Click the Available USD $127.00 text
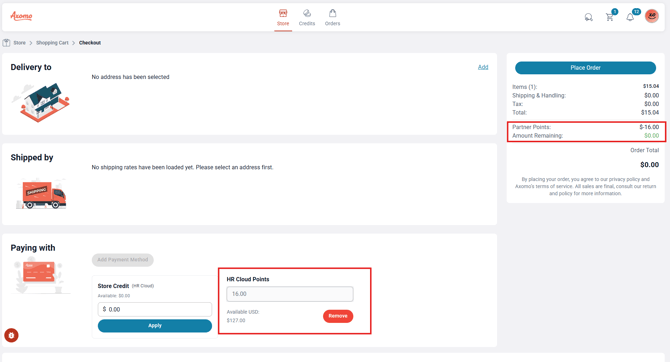 point(243,316)
